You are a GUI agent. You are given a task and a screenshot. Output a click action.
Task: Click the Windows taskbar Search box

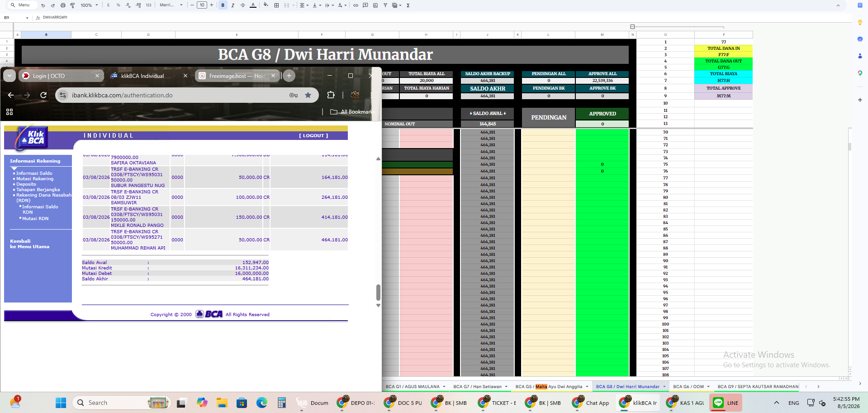121,403
